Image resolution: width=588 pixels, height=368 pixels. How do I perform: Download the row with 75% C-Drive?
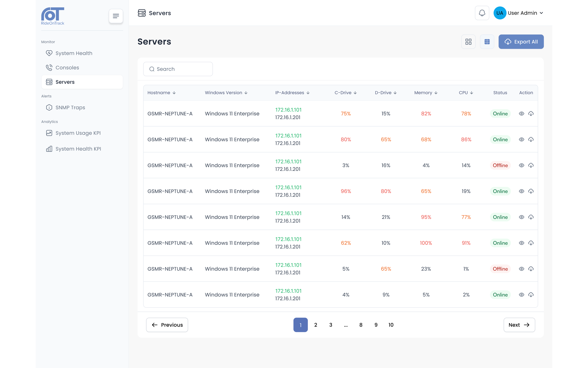point(531,114)
